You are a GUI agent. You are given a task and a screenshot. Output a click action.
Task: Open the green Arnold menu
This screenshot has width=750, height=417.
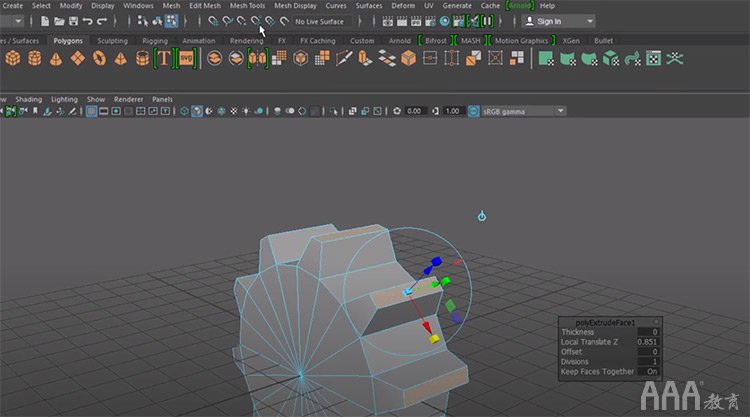pos(519,6)
